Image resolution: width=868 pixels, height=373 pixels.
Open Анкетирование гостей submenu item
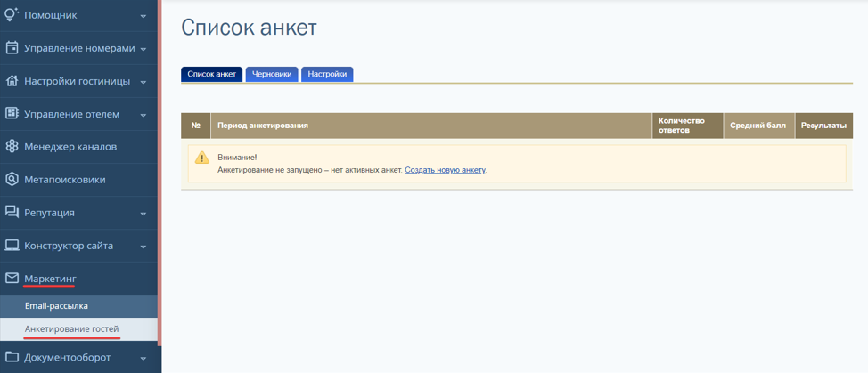coord(78,328)
